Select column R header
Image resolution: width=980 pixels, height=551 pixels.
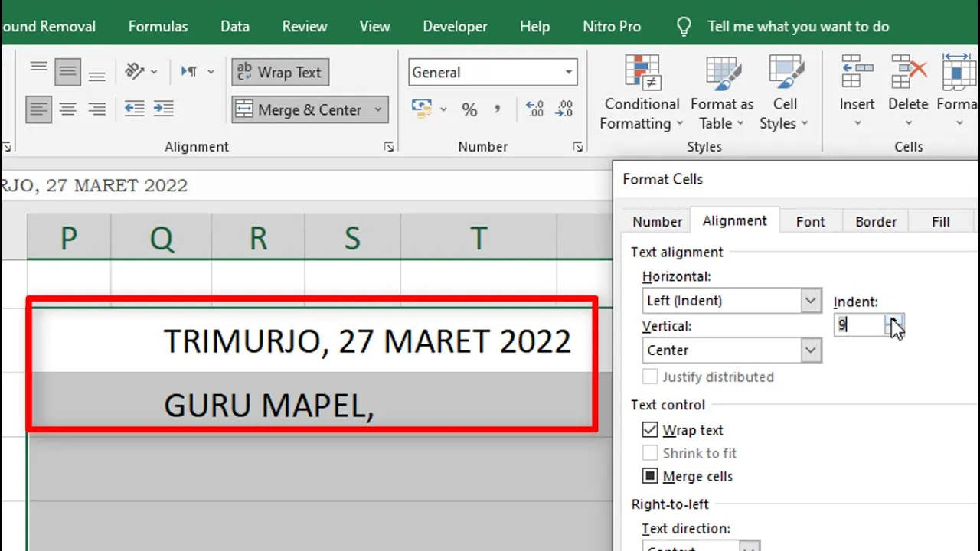(x=258, y=238)
